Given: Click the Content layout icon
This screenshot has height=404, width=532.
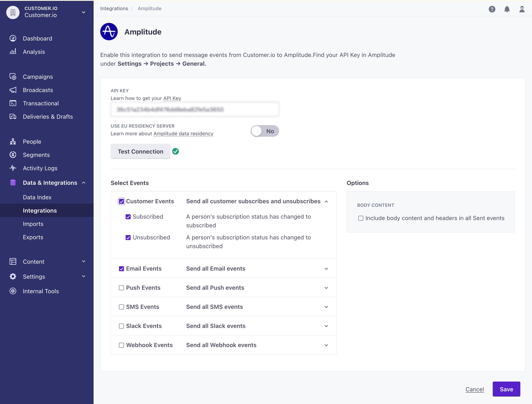Looking at the screenshot, I should click(x=13, y=261).
